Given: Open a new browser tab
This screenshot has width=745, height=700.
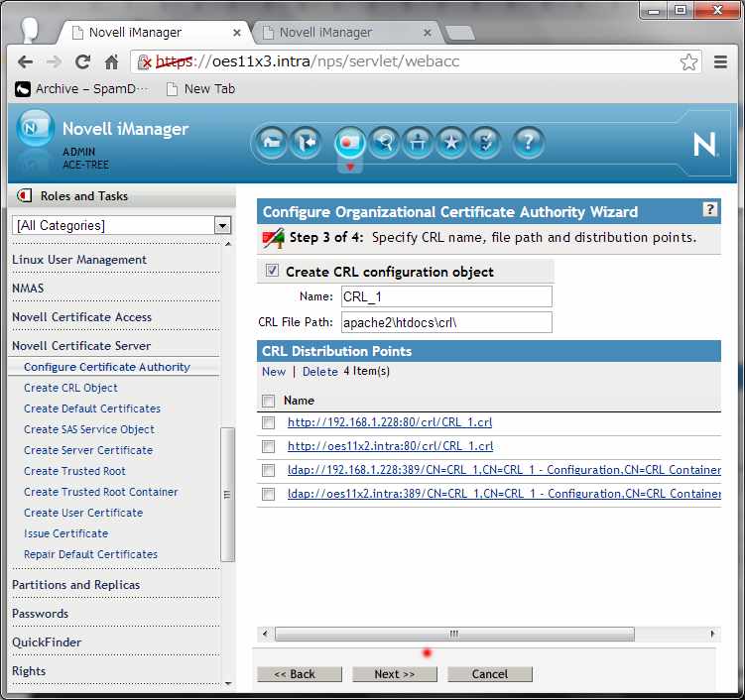Looking at the screenshot, I should pos(459,34).
